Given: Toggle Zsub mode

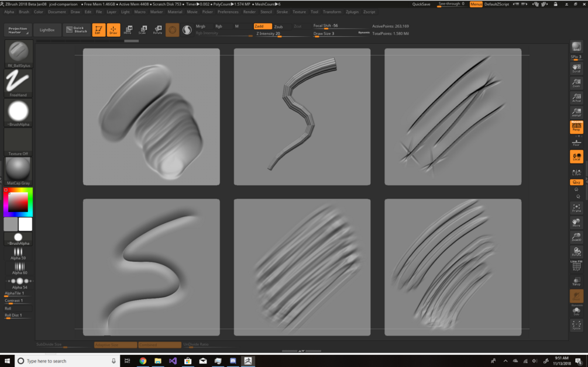Looking at the screenshot, I should pyautogui.click(x=278, y=26).
